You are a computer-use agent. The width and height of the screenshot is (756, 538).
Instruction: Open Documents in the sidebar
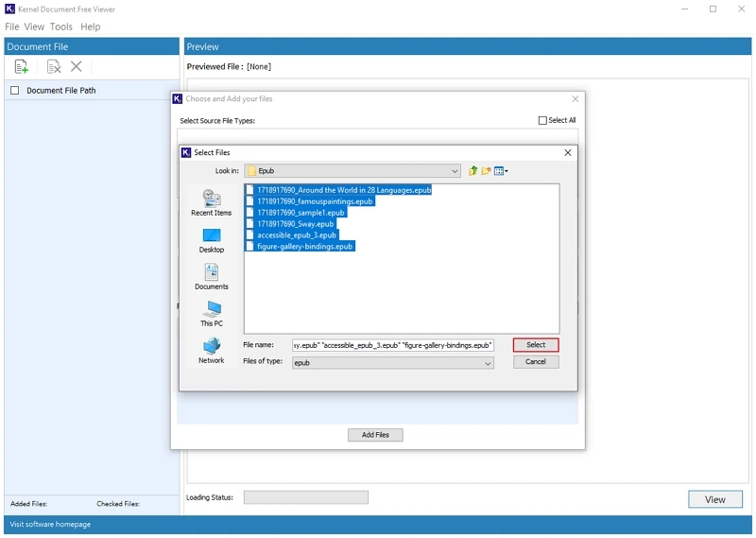[x=211, y=276]
